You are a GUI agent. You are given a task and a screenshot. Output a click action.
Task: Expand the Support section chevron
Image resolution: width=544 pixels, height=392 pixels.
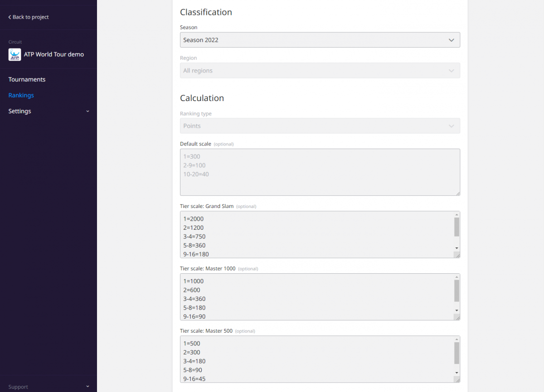click(87, 387)
